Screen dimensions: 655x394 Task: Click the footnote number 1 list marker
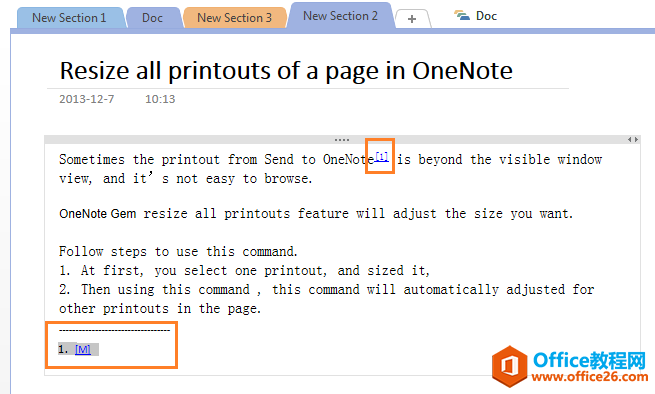click(x=63, y=349)
